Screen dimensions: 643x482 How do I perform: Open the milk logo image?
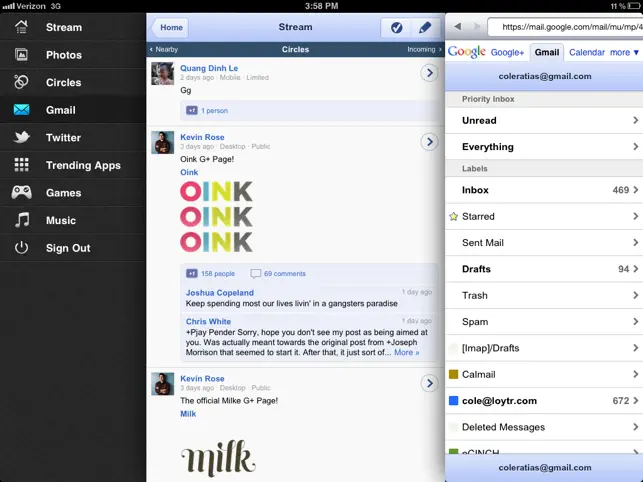pyautogui.click(x=218, y=458)
